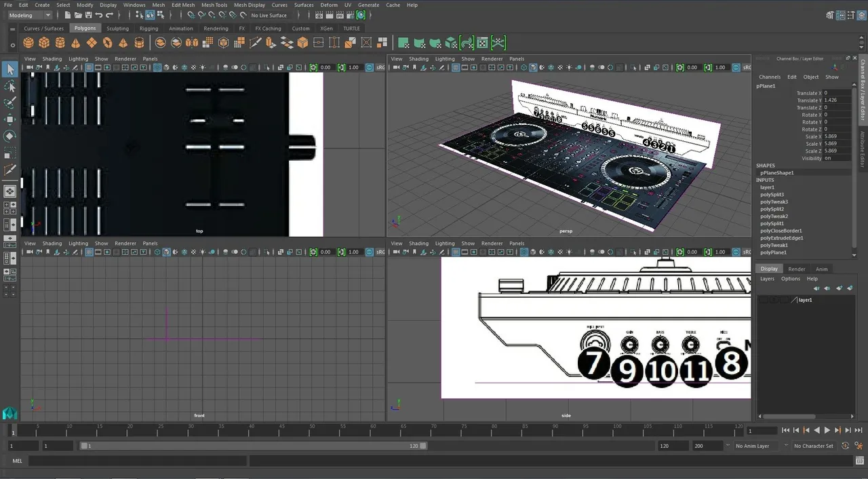Create a polygon sphere from the shelf
Screen dimensions: 868x479
[28, 43]
